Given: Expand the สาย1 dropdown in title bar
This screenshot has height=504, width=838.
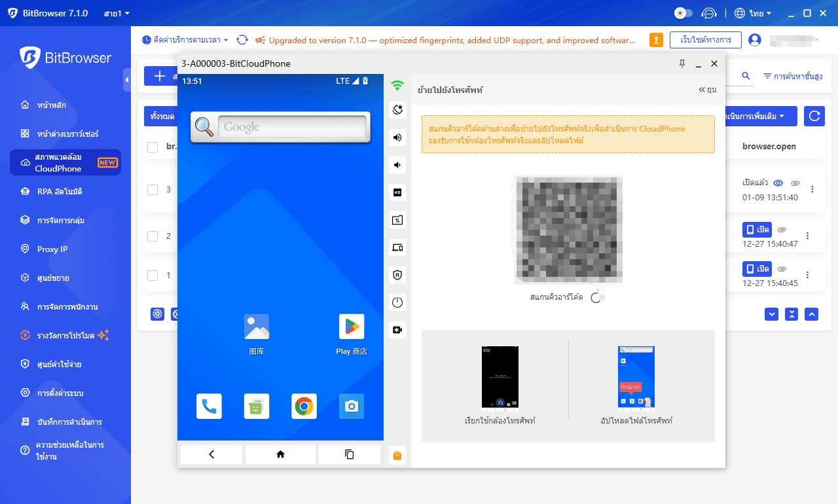Looking at the screenshot, I should (x=117, y=13).
